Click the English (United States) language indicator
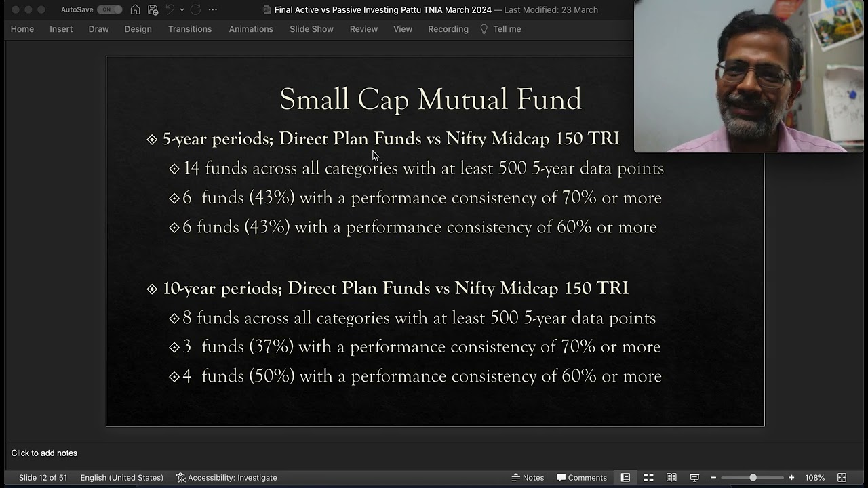 pyautogui.click(x=122, y=477)
